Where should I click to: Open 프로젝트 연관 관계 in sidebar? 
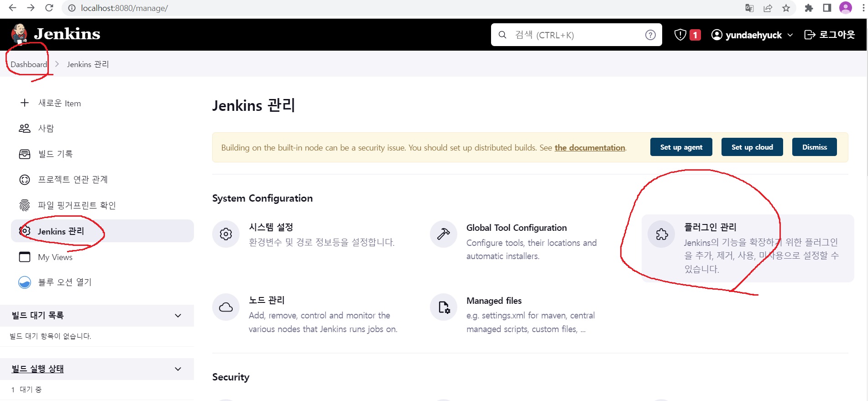click(x=102, y=180)
